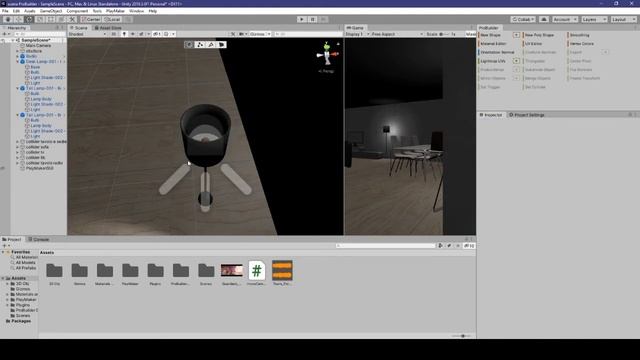The height and width of the screenshot is (360, 640).
Task: Click the Step frame button
Action: point(323,20)
